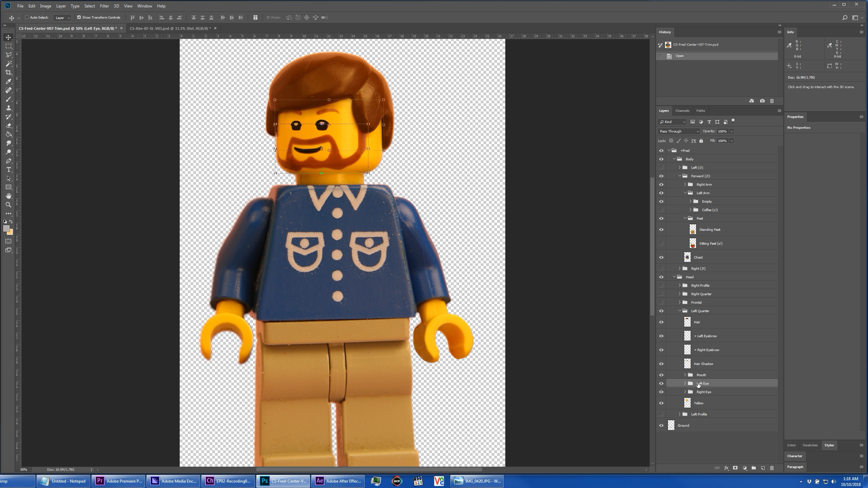Select the Crop tool
Viewport: 868px width, 488px height.
click(8, 73)
